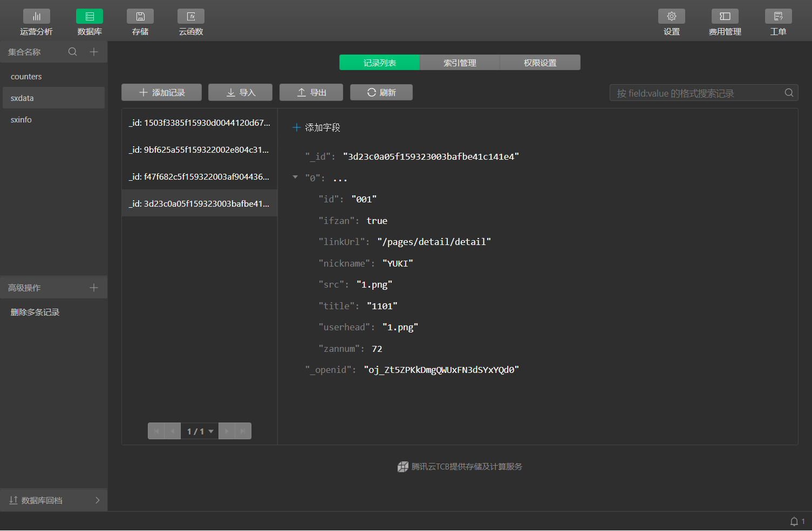The height and width of the screenshot is (531, 812).
Task: Open 删除多条记录 advanced operation
Action: coord(35,312)
